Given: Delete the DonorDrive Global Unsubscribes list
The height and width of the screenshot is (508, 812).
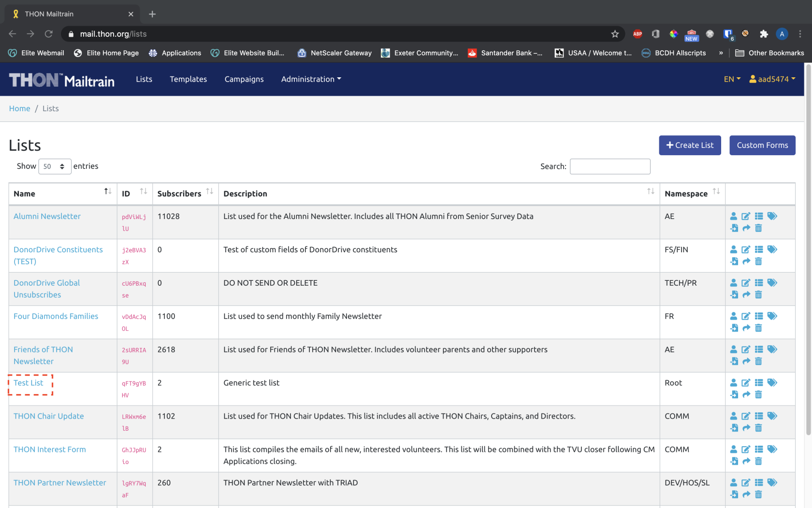Looking at the screenshot, I should pyautogui.click(x=758, y=294).
